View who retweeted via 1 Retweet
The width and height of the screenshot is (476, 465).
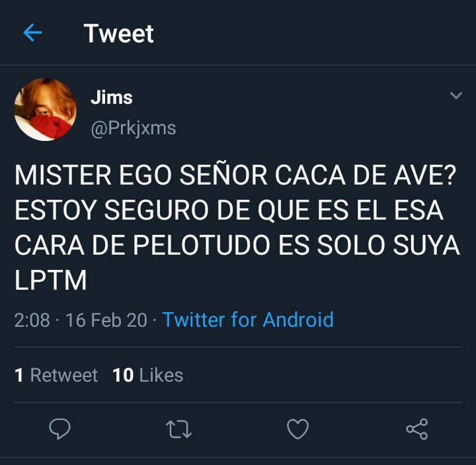coord(56,375)
